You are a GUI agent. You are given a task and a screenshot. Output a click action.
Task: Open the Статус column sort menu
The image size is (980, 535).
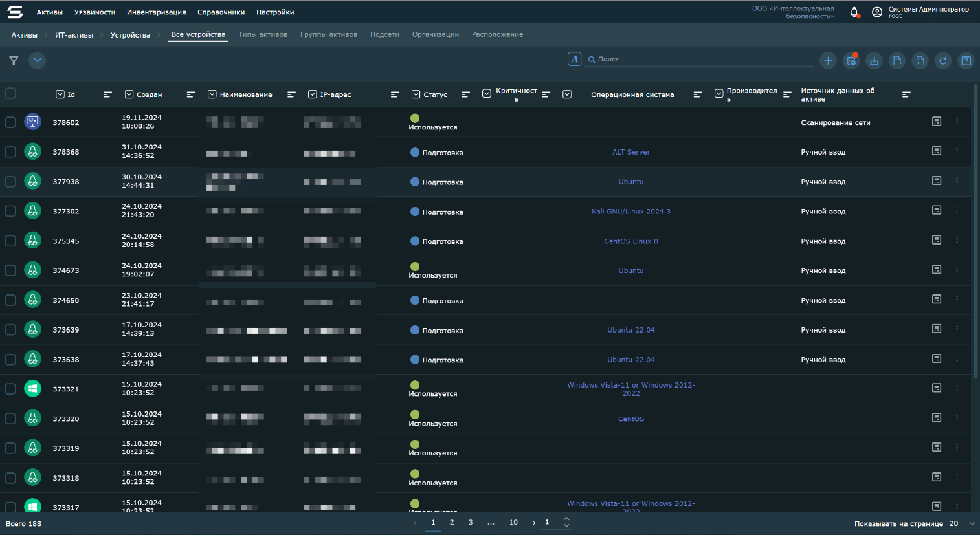click(465, 94)
